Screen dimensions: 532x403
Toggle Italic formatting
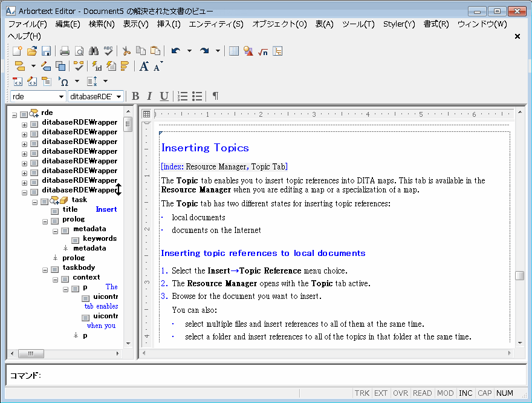pos(149,96)
